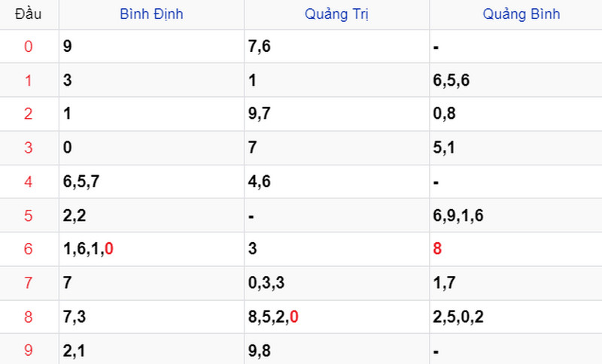
Task: Click the Đầu column header
Action: click(28, 14)
